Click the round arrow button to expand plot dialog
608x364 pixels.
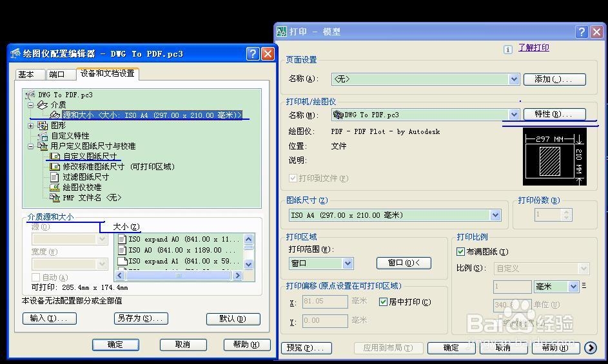pyautogui.click(x=591, y=348)
